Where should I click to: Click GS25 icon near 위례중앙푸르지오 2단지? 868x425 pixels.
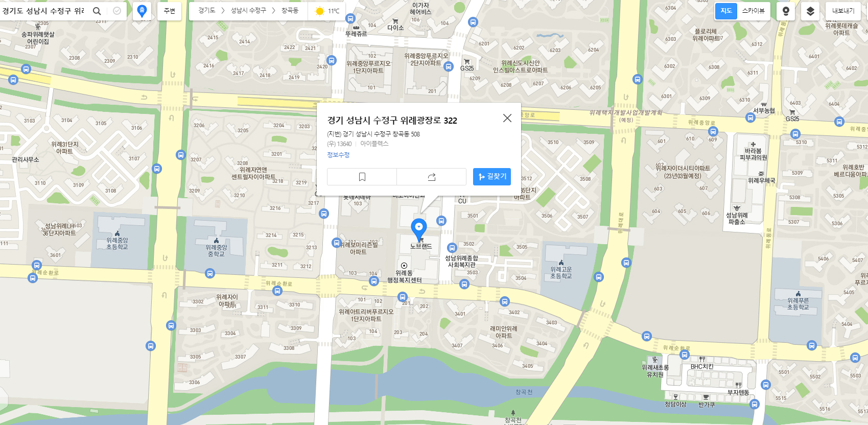click(466, 61)
